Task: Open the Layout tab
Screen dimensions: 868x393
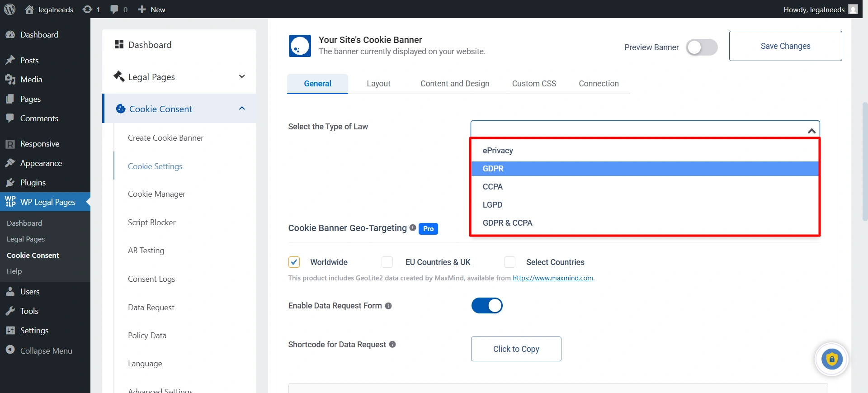Action: (x=378, y=84)
